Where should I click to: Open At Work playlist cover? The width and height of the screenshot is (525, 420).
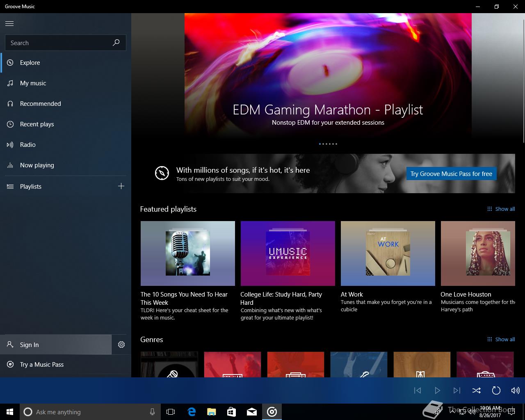click(x=388, y=253)
